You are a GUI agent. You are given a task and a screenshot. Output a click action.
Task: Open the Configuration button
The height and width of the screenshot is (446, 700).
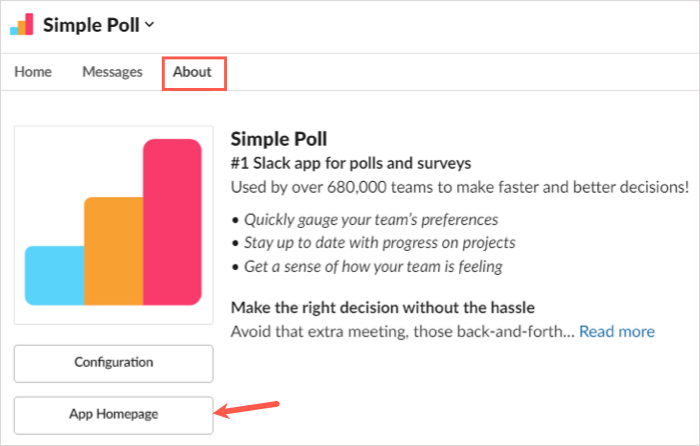click(113, 363)
